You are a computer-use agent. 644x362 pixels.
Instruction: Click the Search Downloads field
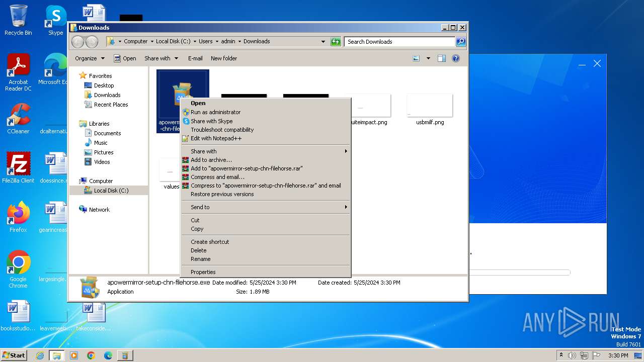pyautogui.click(x=399, y=42)
